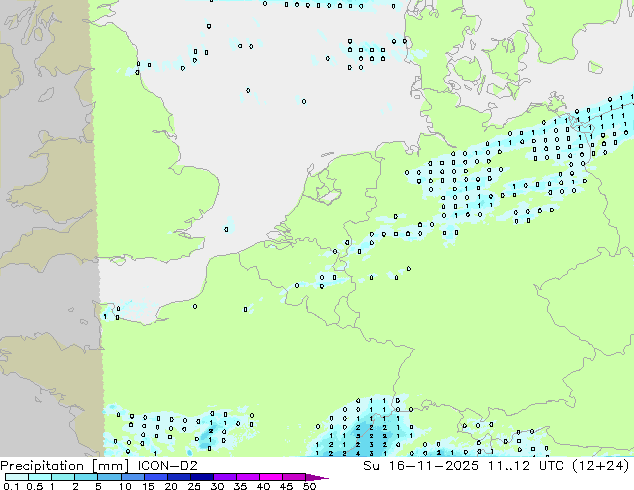Click the '(12+24)' forecast offset text

pyautogui.click(x=602, y=466)
